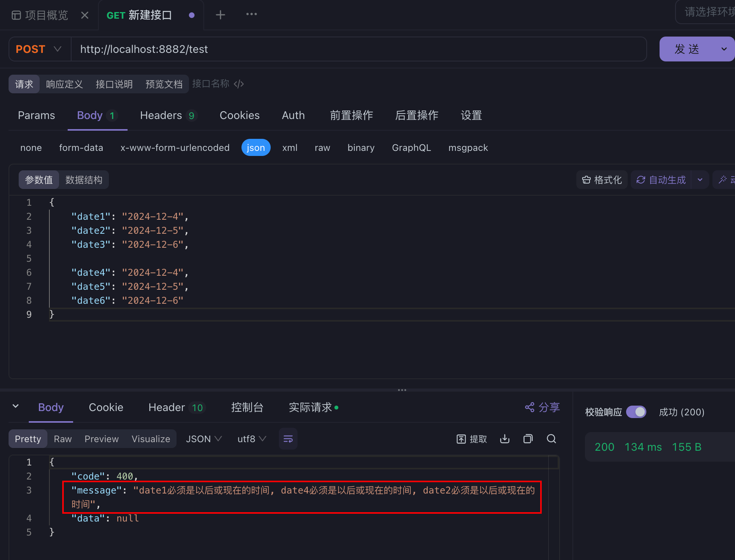
Task: Open the 预览文档 segment
Action: pyautogui.click(x=164, y=84)
